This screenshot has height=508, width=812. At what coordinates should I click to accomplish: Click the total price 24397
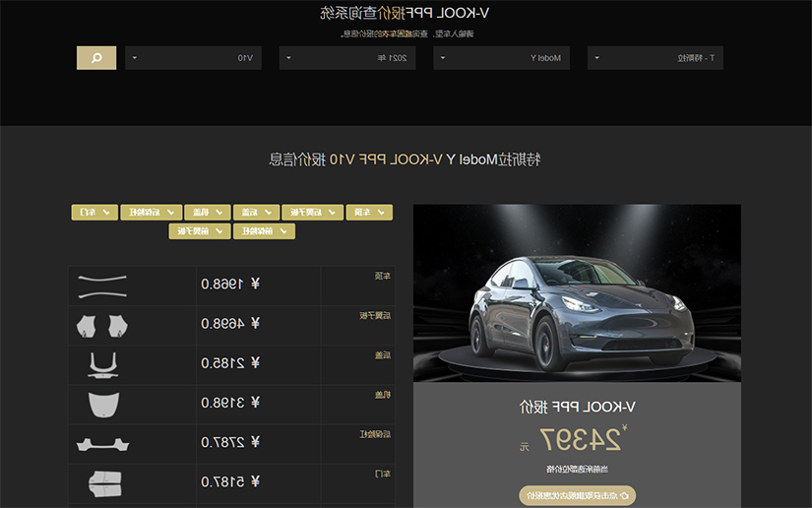click(580, 440)
